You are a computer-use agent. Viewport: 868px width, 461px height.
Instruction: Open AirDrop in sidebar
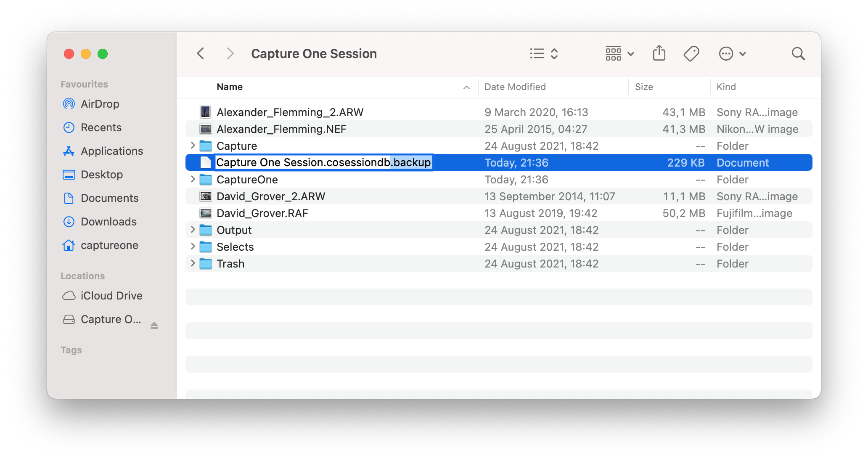pyautogui.click(x=100, y=104)
